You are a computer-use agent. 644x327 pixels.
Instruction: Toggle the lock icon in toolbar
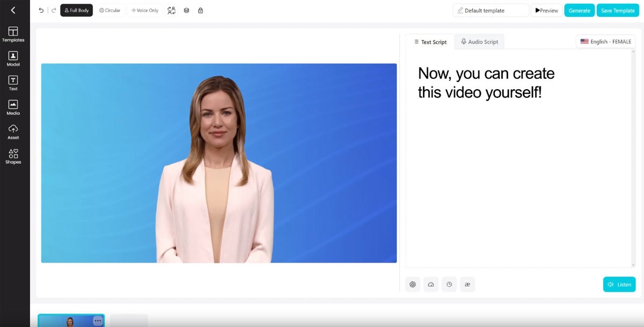(200, 10)
